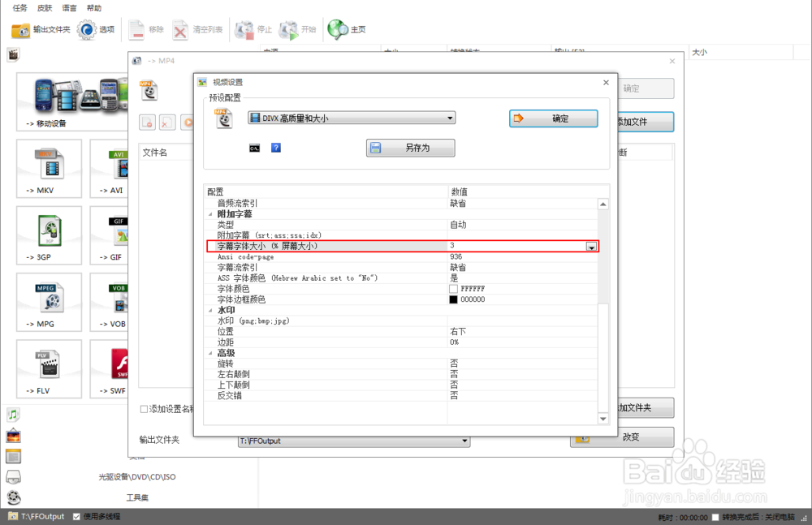
Task: Open the 帮助 help menu
Action: coord(94,8)
